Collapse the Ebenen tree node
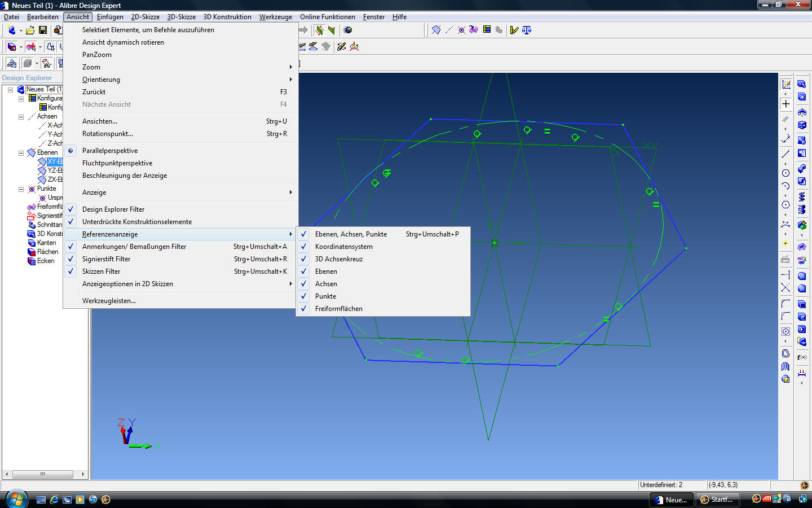 [21, 153]
